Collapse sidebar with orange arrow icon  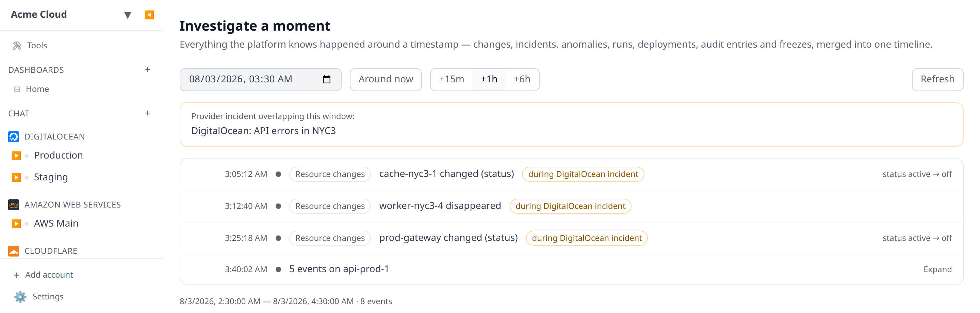tap(149, 15)
